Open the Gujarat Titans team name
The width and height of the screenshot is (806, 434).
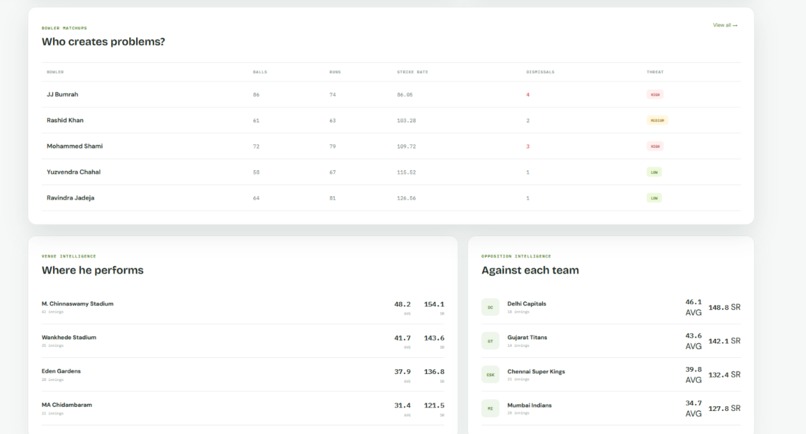click(x=527, y=338)
